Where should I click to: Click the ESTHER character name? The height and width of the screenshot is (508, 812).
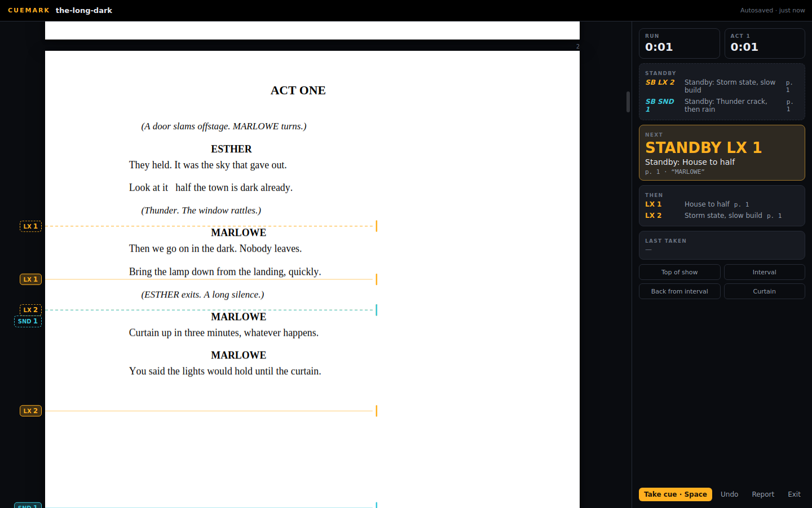coord(231,149)
